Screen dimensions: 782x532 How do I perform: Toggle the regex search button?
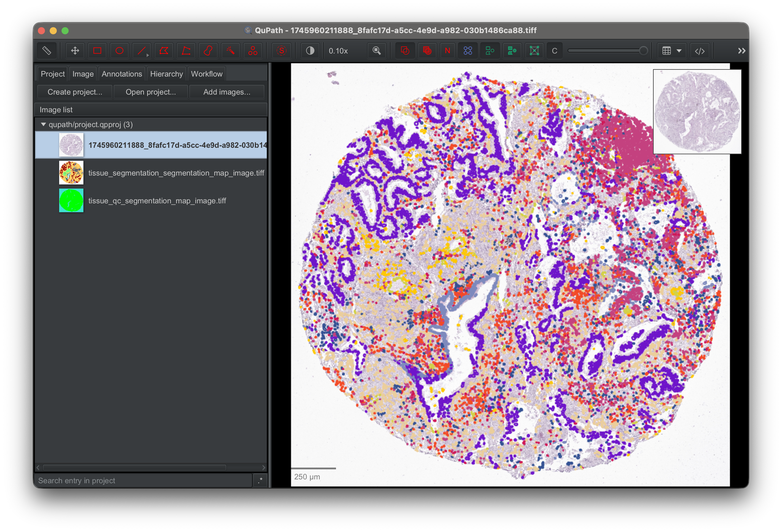pos(260,481)
